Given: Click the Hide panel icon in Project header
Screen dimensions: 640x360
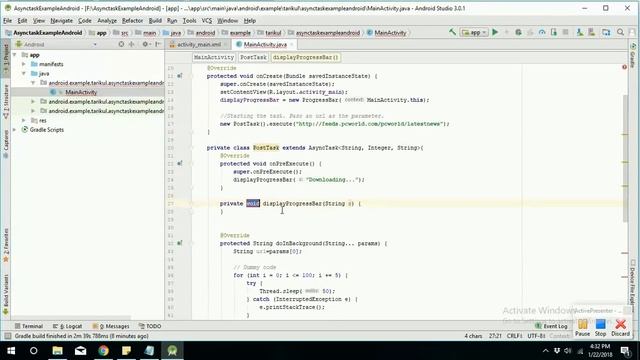Looking at the screenshot, I should (158, 44).
